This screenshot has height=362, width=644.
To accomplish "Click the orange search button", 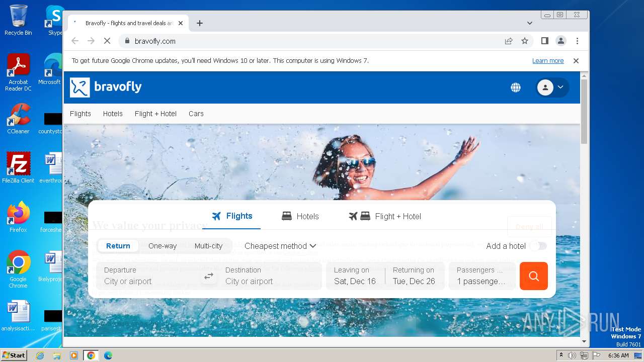I will point(534,276).
